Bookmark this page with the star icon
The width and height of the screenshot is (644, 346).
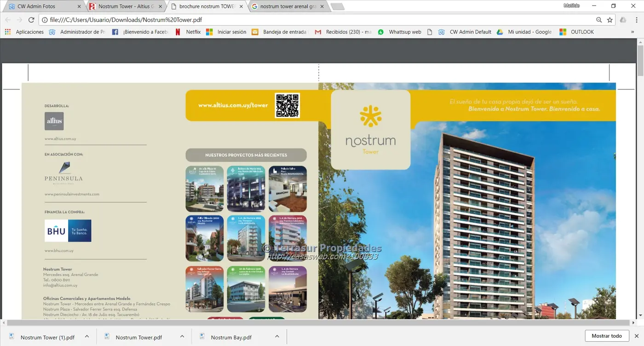pyautogui.click(x=610, y=20)
